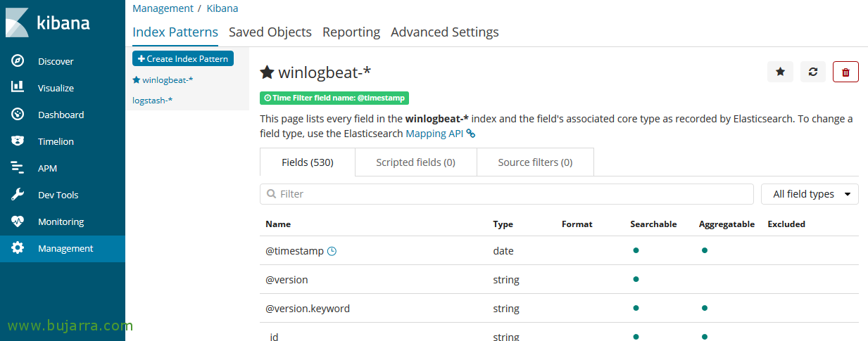Viewport: 868px width, 341px height.
Task: Switch to the Source filters tab
Action: (x=535, y=162)
